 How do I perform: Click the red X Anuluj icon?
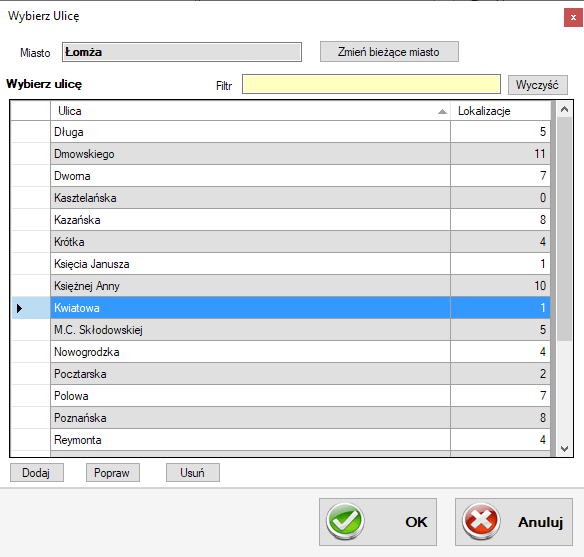coord(481,521)
